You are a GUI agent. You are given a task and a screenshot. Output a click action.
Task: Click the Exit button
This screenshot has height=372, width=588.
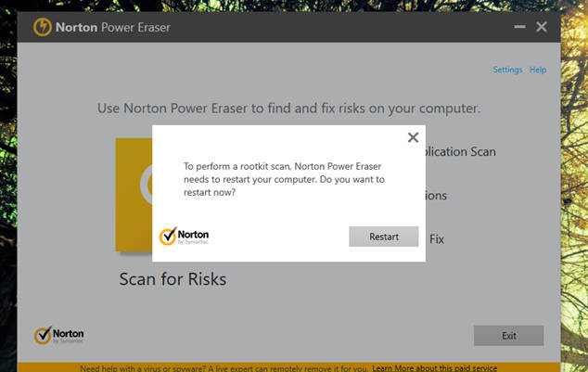tap(508, 335)
